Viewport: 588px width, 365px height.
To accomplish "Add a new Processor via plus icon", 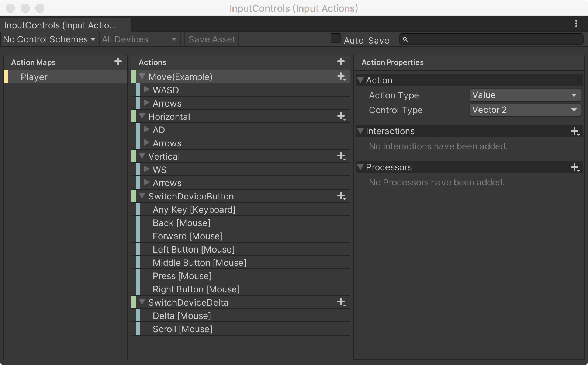I will (x=575, y=167).
